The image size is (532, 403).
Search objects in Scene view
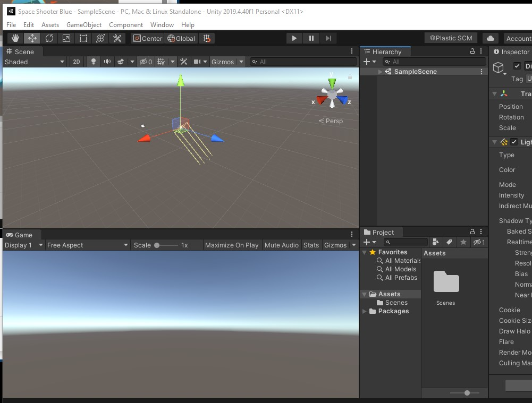pyautogui.click(x=303, y=62)
